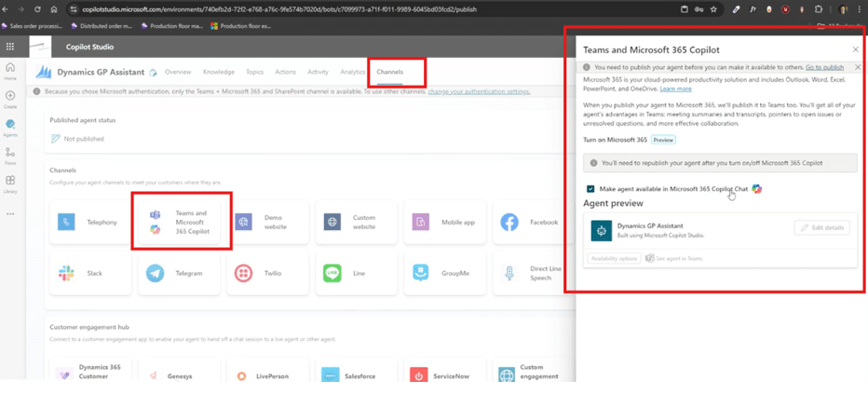Screen dimensions: 868x395
Task: Click the Go to publish link
Action: 825,67
